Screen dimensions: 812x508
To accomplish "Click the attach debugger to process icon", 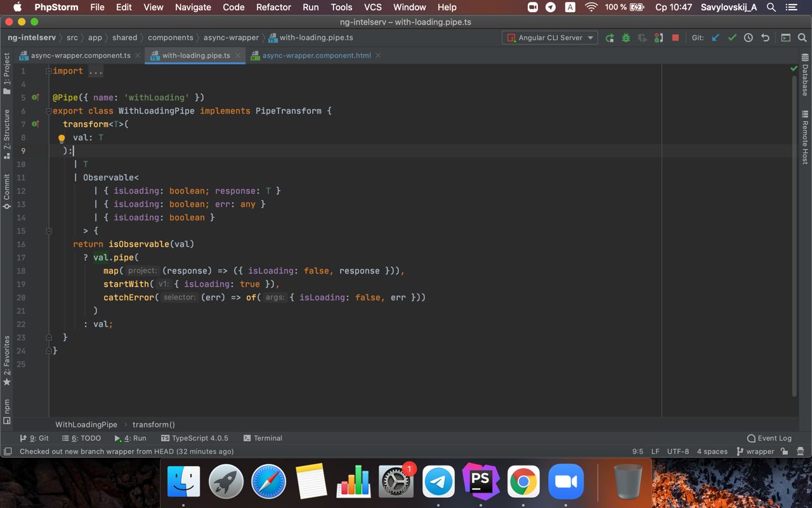I will pos(658,37).
